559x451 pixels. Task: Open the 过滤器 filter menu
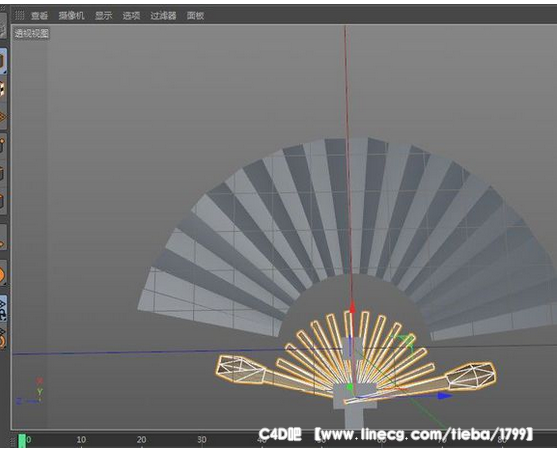[x=163, y=16]
